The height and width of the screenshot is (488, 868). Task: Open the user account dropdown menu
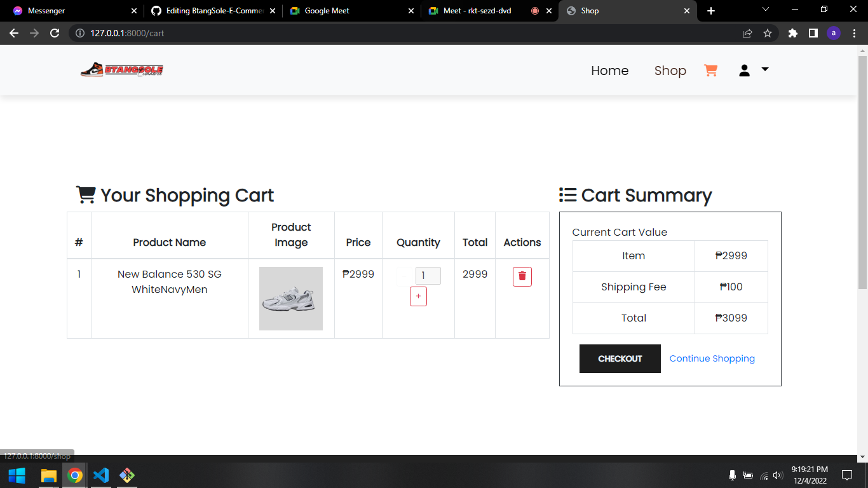click(x=754, y=70)
